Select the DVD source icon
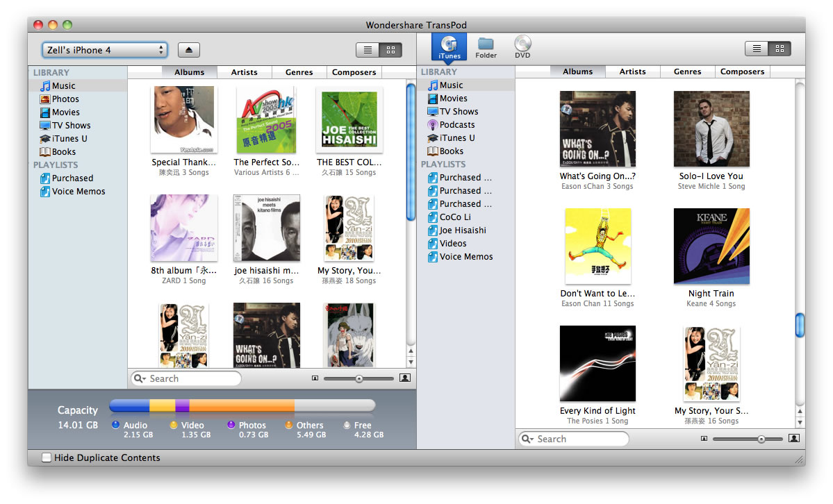 click(x=522, y=47)
